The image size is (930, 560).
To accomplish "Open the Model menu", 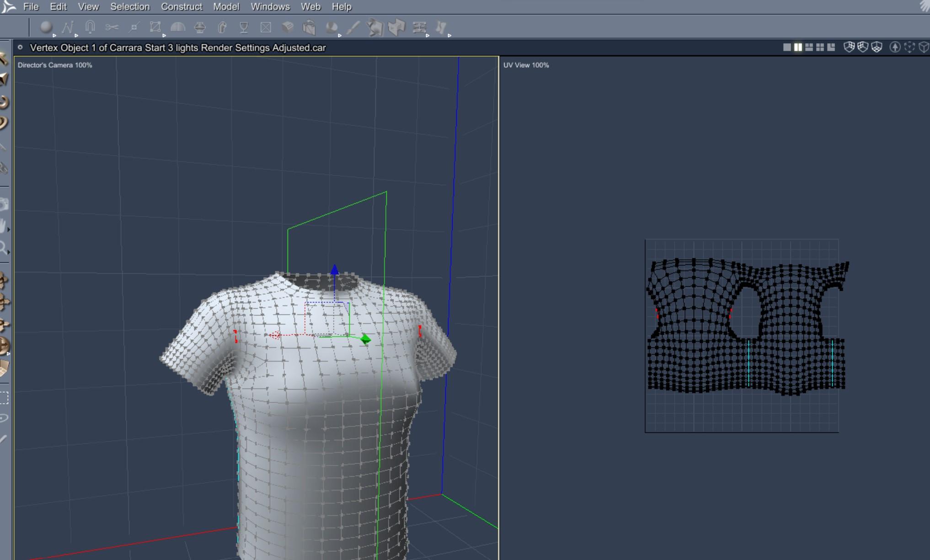I will pyautogui.click(x=226, y=7).
